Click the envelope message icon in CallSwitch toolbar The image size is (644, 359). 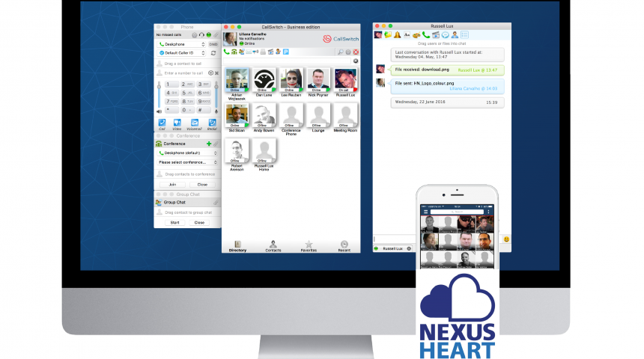[249, 52]
